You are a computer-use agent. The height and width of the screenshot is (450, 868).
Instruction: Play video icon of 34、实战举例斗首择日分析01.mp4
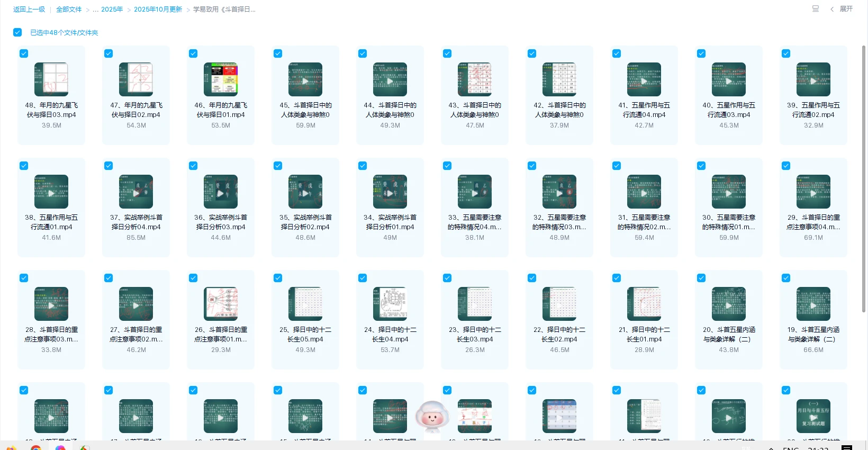pos(390,192)
